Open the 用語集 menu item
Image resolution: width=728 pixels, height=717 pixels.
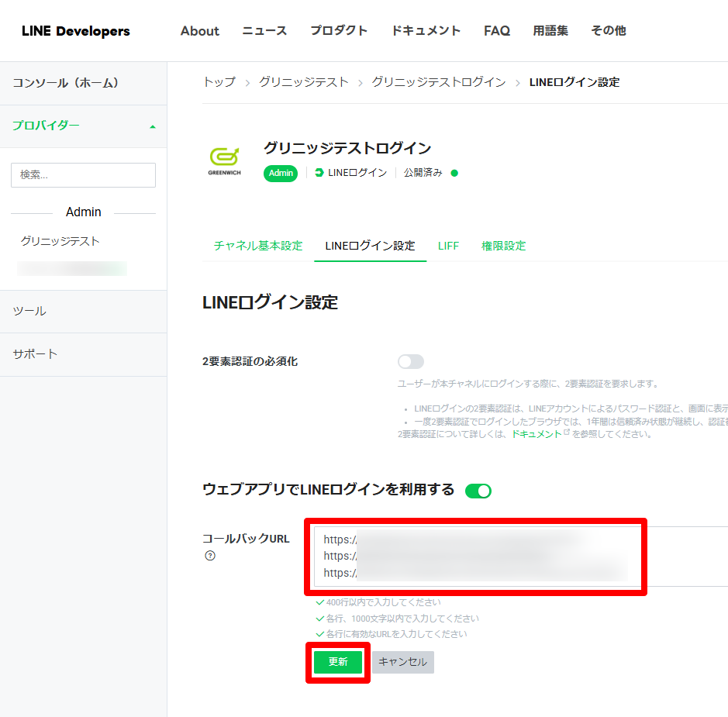[x=550, y=31]
